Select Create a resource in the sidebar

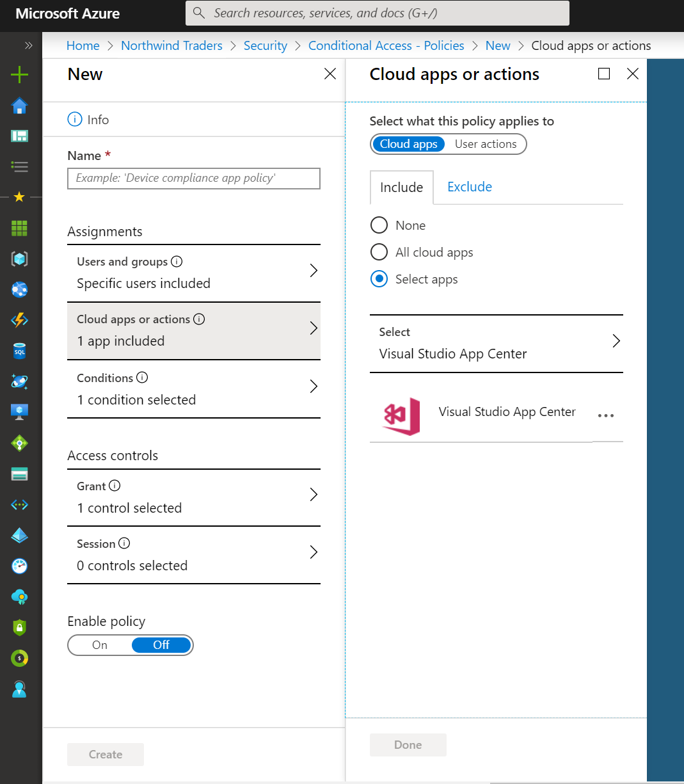pyautogui.click(x=19, y=74)
